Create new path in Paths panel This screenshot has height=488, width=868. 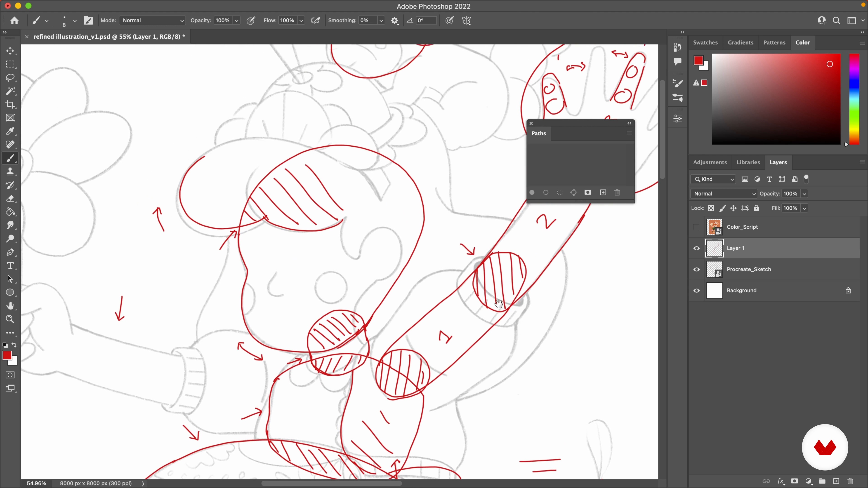point(603,193)
